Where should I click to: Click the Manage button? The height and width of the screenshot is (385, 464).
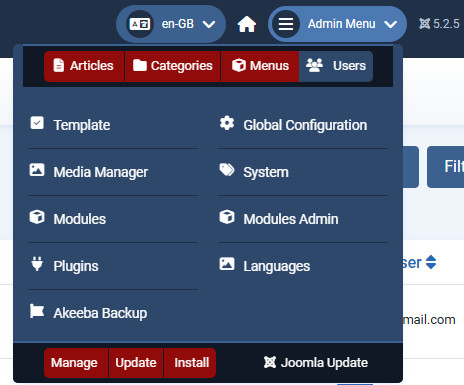pos(76,363)
